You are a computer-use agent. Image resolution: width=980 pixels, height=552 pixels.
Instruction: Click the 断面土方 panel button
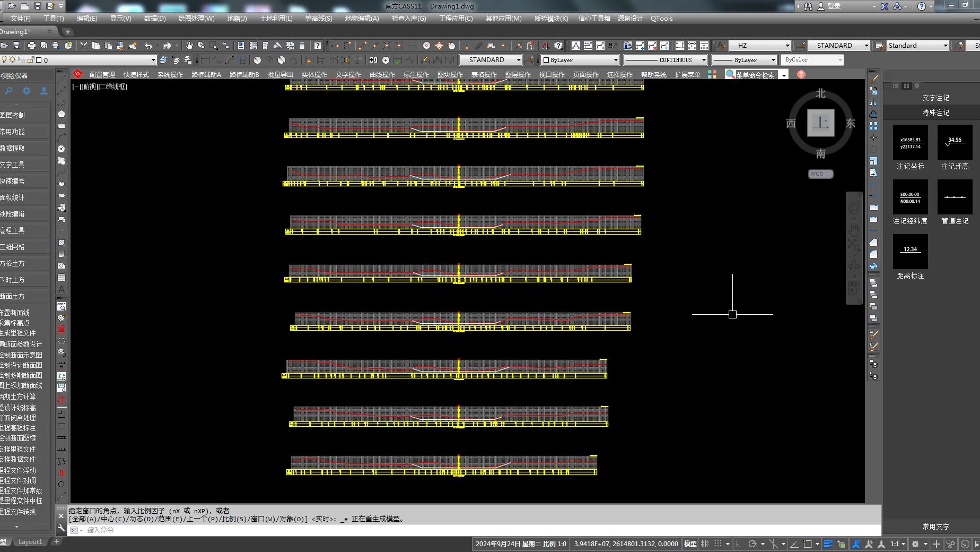24,296
